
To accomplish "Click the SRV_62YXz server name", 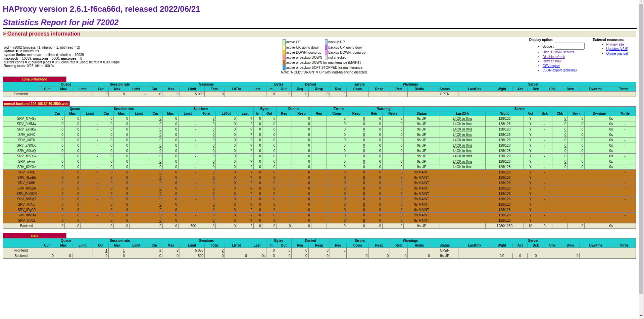I will tap(27, 167).
